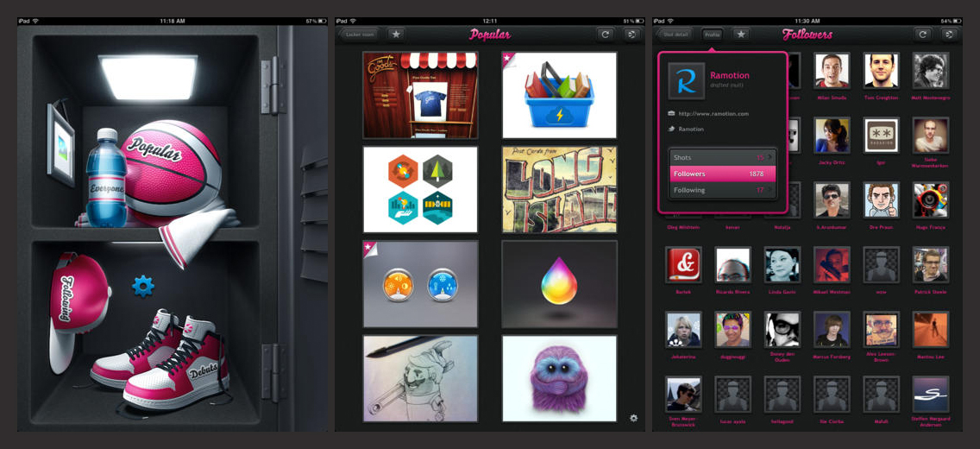Viewport: 980px width, 449px height.
Task: Return to Shot detail screen
Action: pyautogui.click(x=675, y=35)
